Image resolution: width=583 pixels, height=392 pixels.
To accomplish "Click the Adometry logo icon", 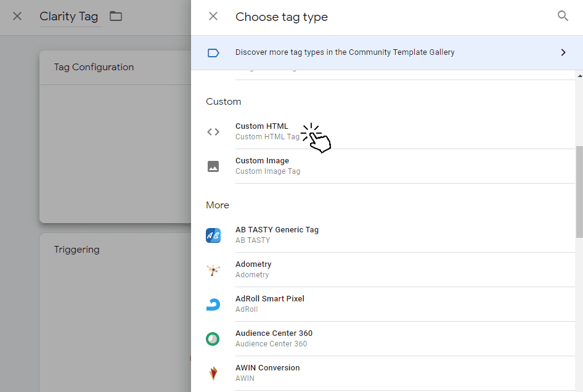I will tap(213, 270).
